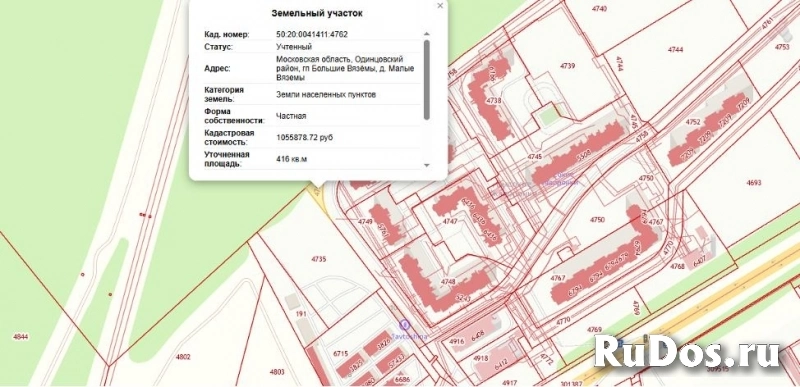Select parcel 4735 on the map
The image size is (800, 387).
pyautogui.click(x=318, y=259)
